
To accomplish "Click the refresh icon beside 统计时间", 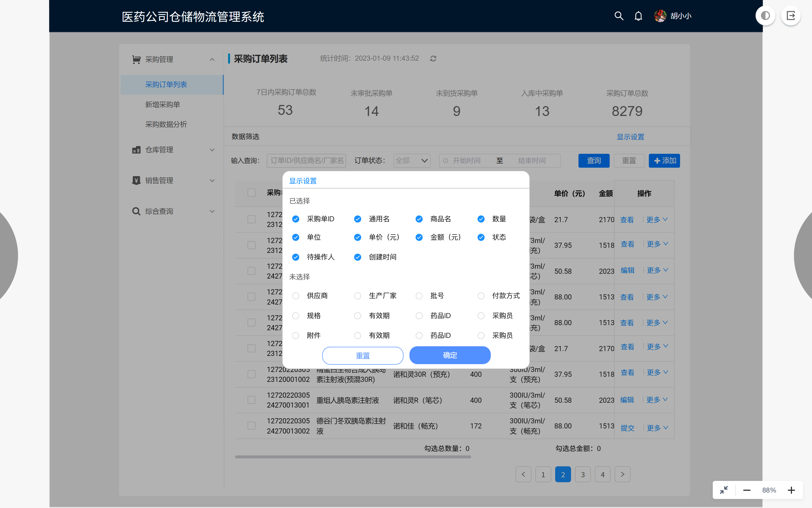I will pyautogui.click(x=433, y=58).
